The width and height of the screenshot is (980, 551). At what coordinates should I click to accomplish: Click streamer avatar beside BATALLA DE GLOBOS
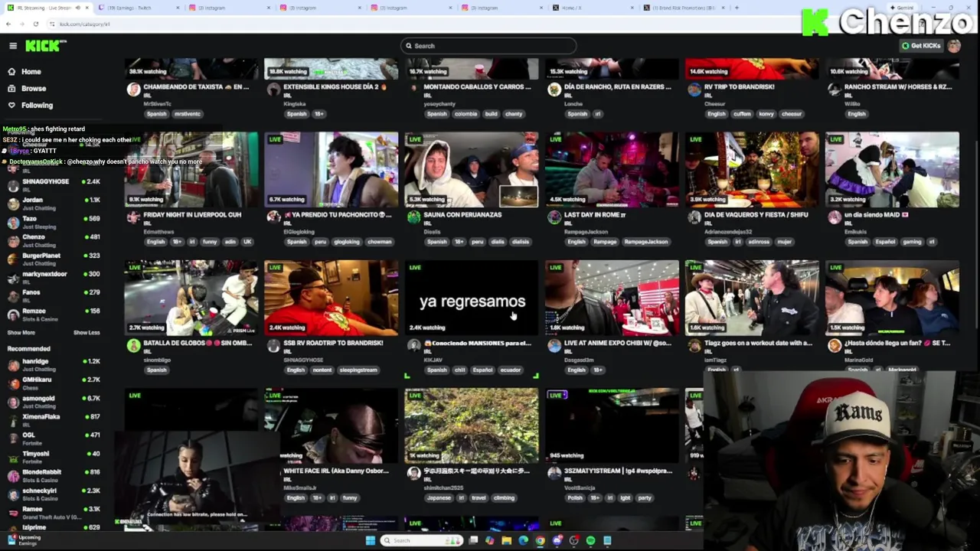[x=134, y=346]
